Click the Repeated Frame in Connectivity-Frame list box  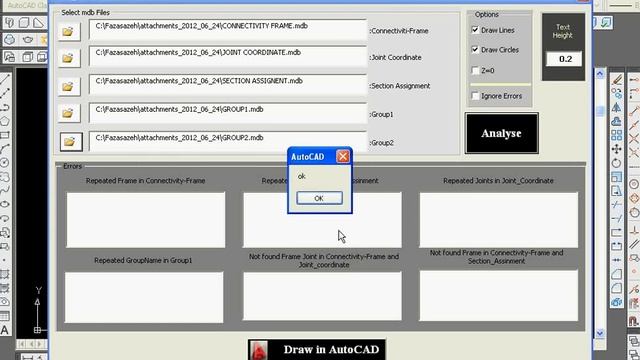146,220
